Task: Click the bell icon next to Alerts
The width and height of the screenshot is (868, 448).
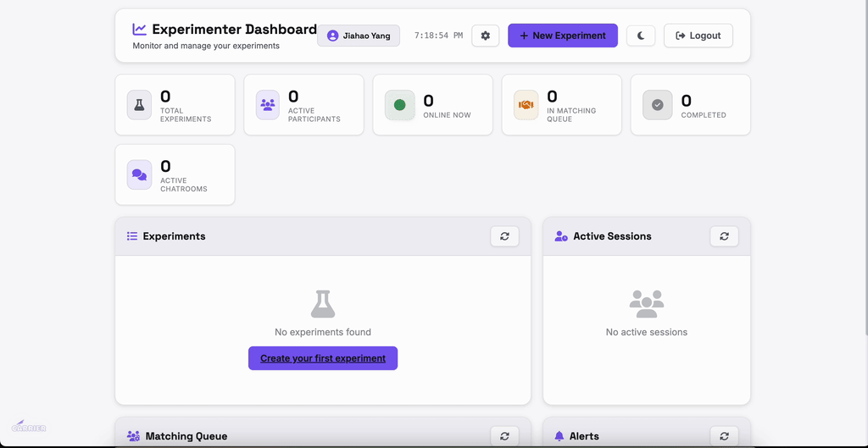Action: [x=559, y=436]
